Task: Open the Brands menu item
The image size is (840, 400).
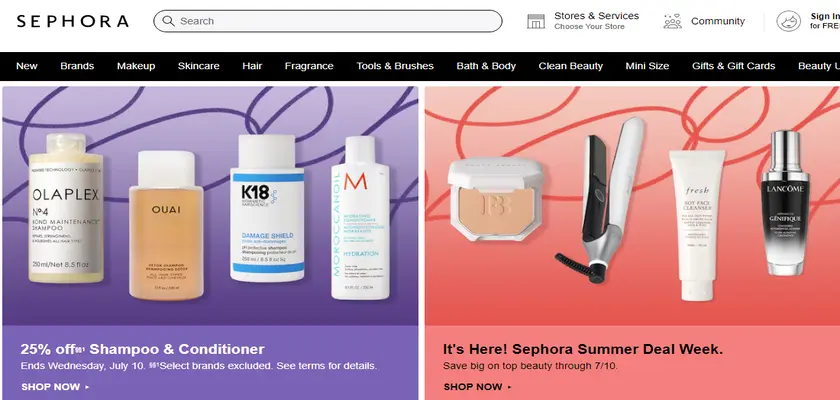Action: (x=77, y=66)
